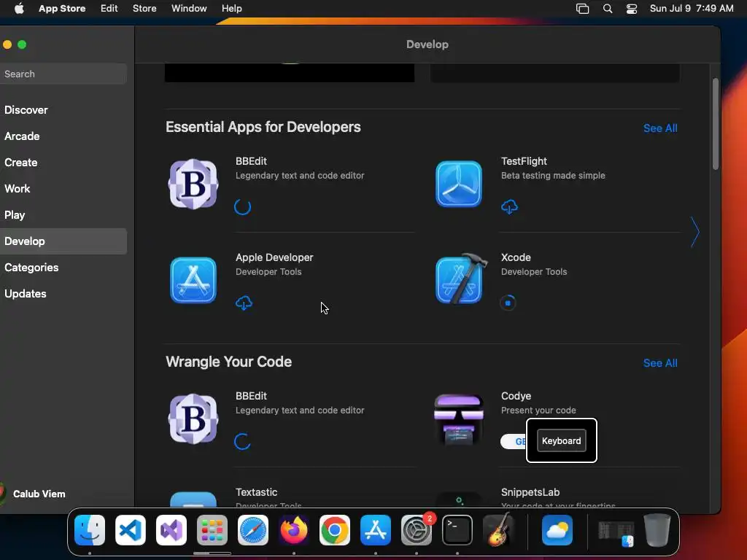Viewport: 747px width, 560px height.
Task: Open the BBEdit icon under Essential Apps
Action: (193, 184)
